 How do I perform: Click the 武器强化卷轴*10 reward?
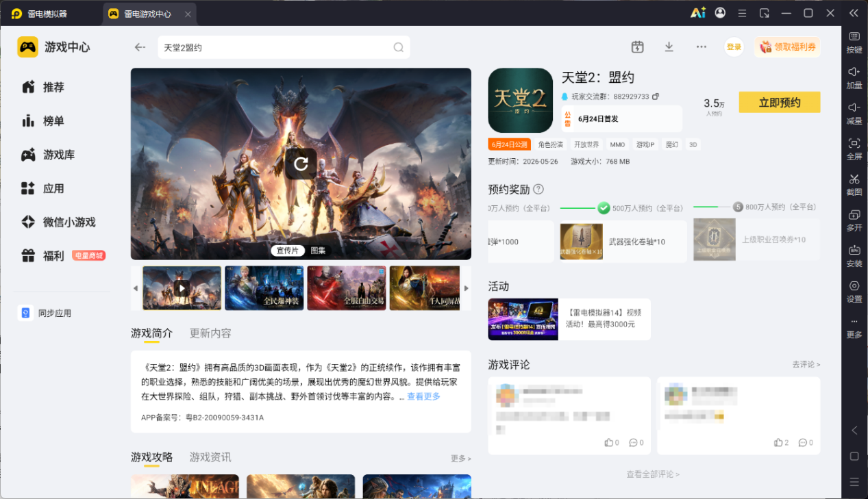tap(623, 241)
